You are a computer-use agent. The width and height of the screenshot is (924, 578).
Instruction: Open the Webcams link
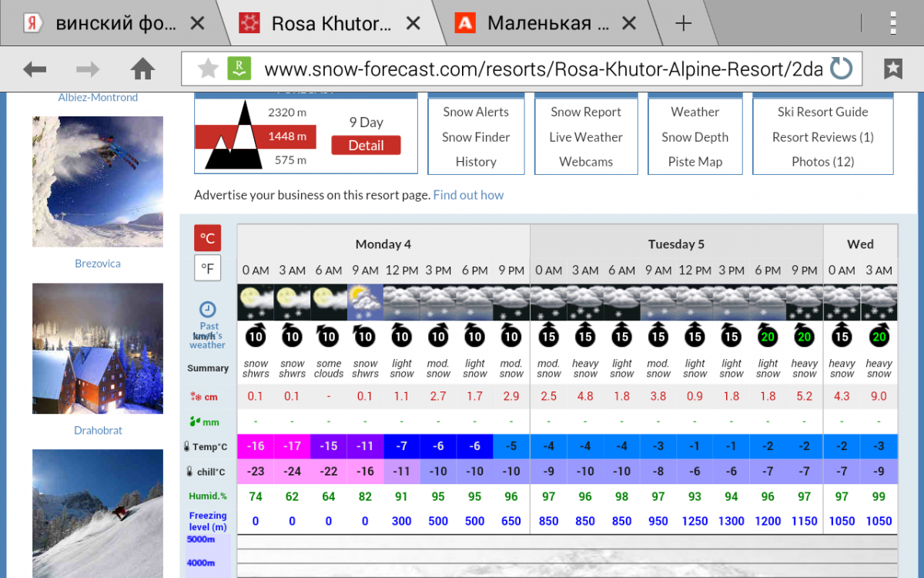coord(586,162)
